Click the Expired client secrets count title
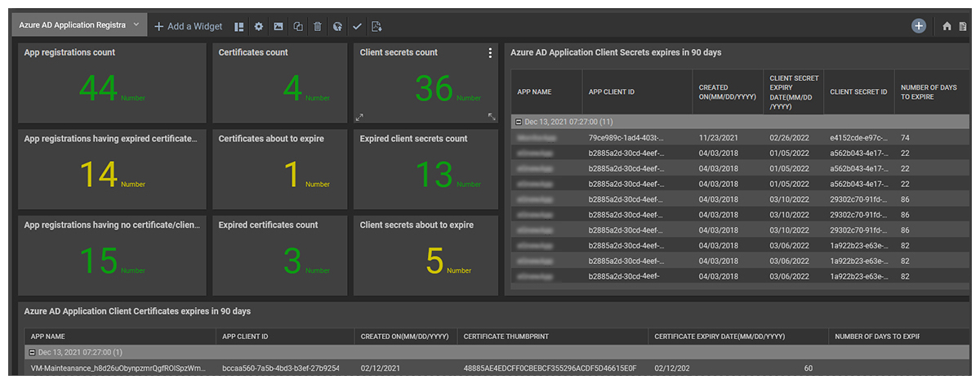The image size is (980, 384). tap(413, 139)
